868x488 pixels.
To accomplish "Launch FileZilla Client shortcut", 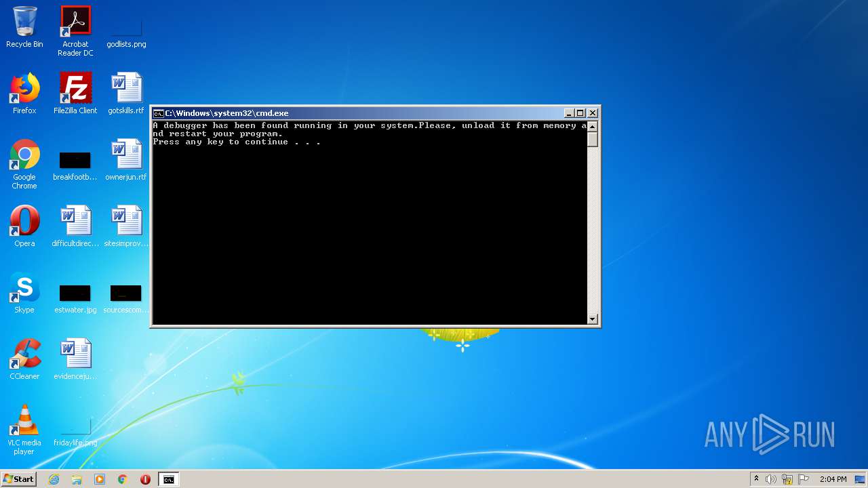I will coord(75,94).
